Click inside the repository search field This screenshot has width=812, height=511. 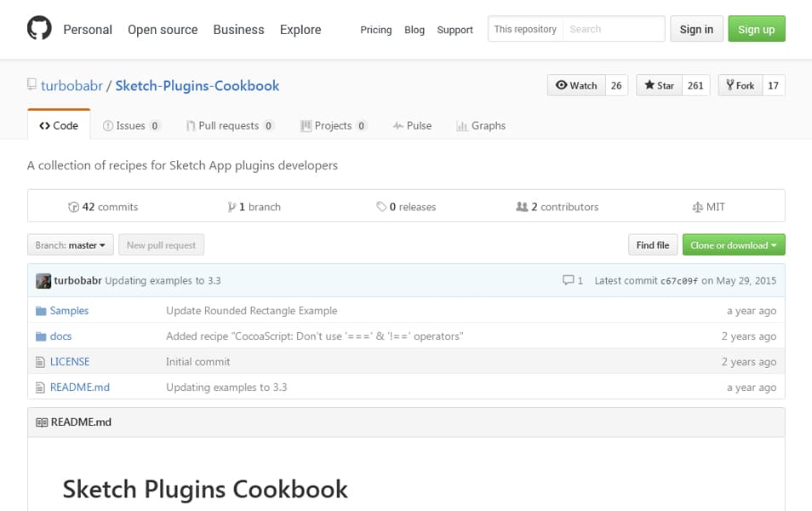615,28
